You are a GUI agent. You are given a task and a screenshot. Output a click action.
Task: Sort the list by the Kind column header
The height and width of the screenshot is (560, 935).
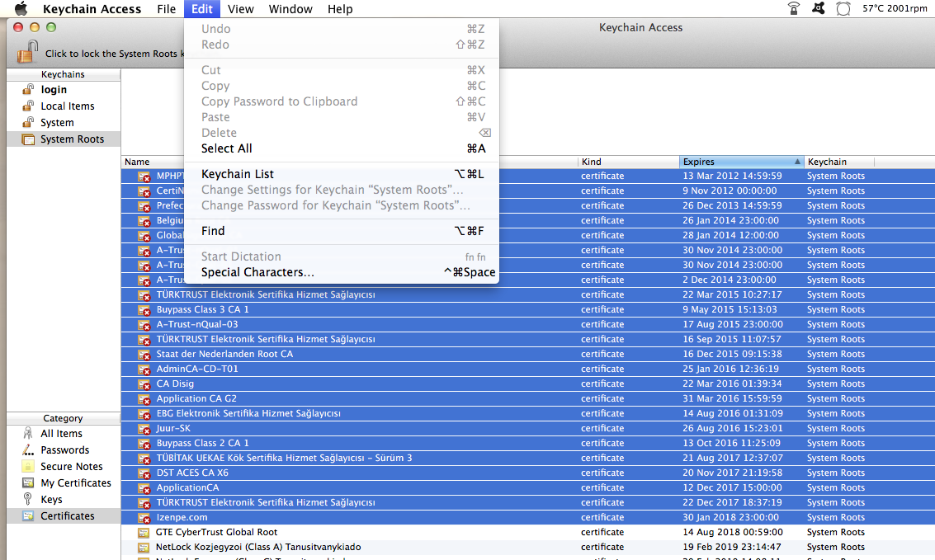(x=629, y=162)
